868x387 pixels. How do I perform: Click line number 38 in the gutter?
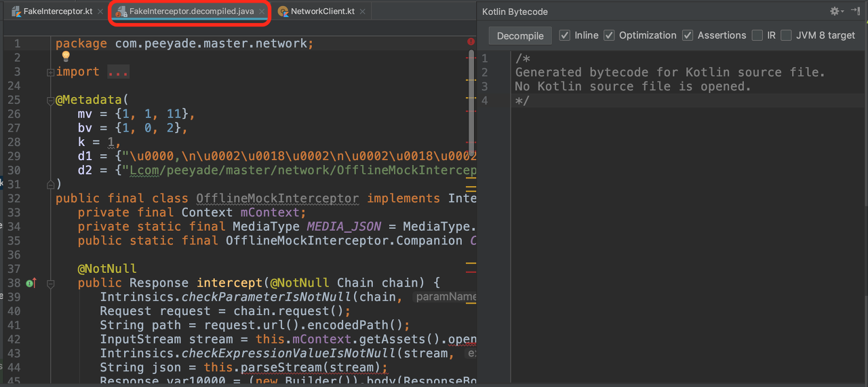pos(14,283)
